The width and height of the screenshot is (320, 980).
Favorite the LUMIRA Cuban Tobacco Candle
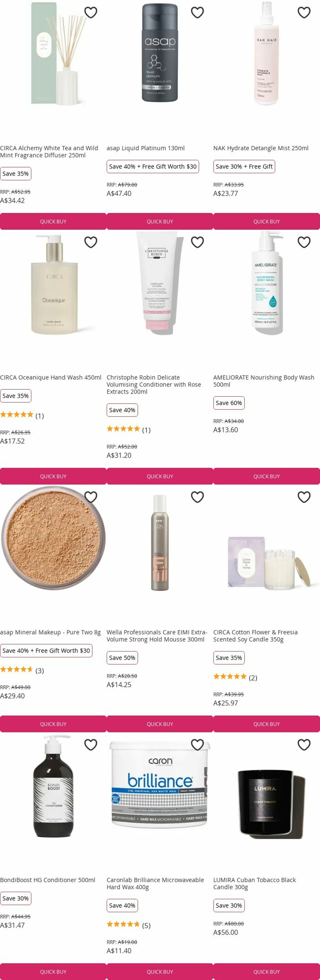304,745
